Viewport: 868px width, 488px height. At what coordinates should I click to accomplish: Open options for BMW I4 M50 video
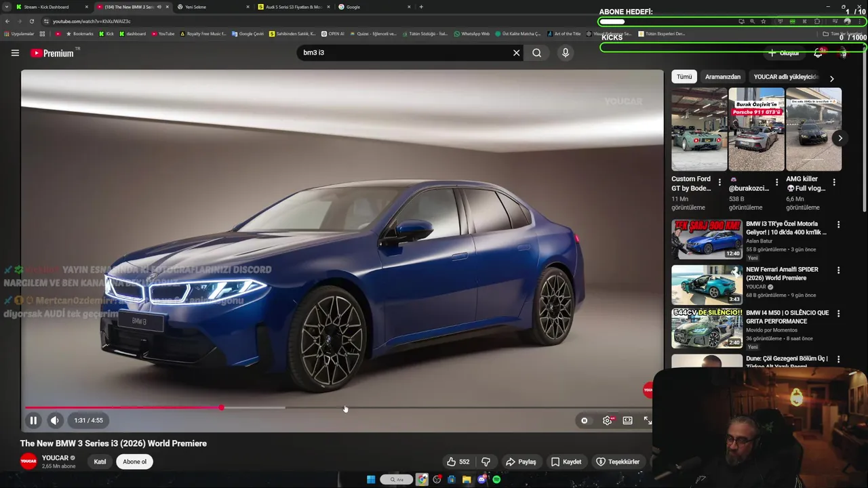coord(838,314)
